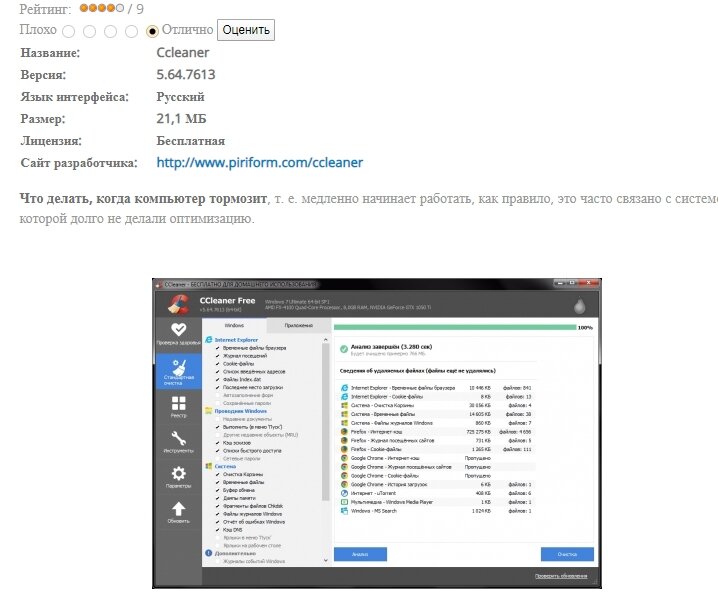The image size is (718, 607).
Task: Uncheck the Кэш DNS checkbox
Action: [x=218, y=530]
